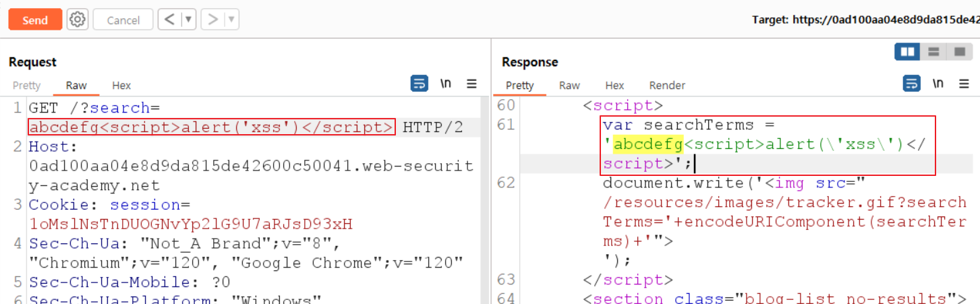Switch Response panel to Pretty tab

click(520, 86)
